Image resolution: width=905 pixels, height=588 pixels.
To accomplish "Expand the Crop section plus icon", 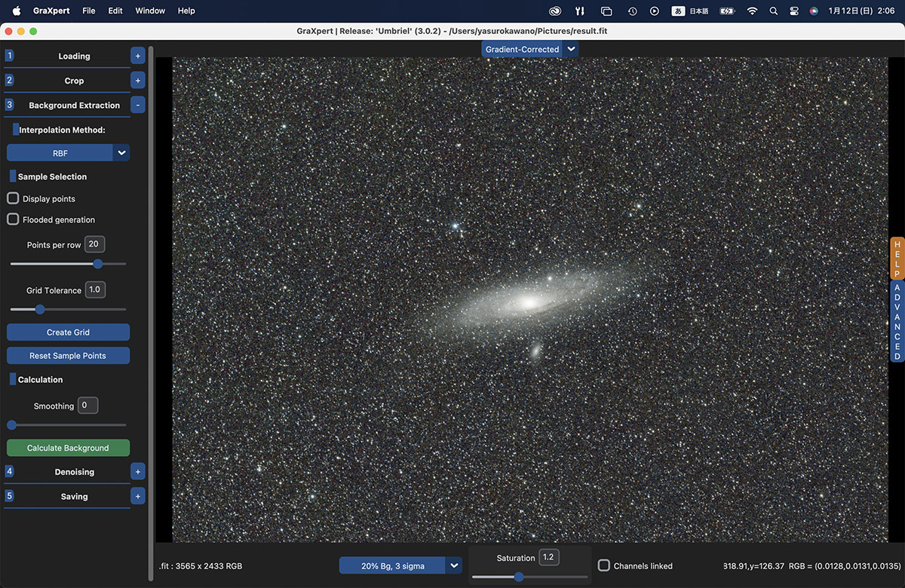I will [x=137, y=80].
